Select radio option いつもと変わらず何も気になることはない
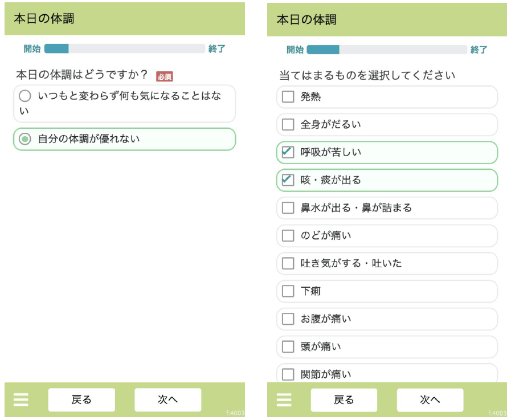The width and height of the screenshot is (511, 420). (24, 96)
